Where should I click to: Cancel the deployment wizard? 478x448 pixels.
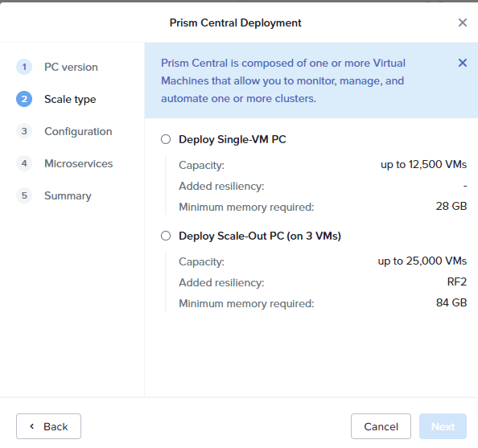coord(381,426)
